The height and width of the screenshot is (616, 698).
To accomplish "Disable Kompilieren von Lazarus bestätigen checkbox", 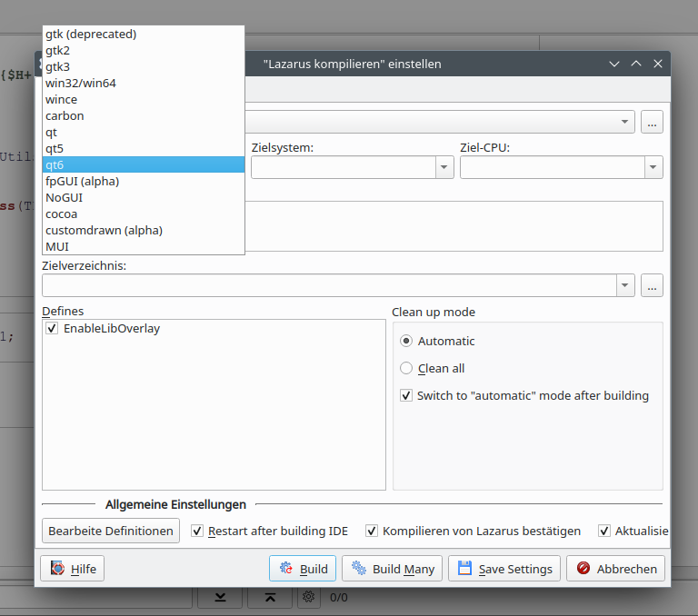I will point(372,531).
